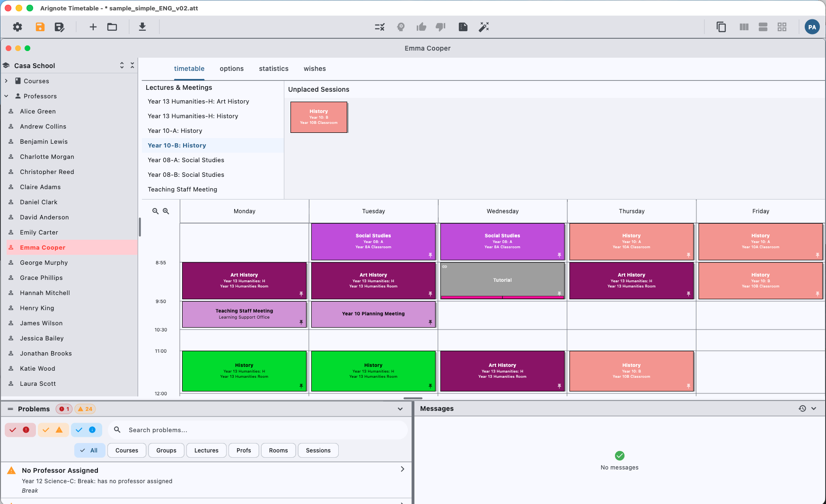Select the unplaced History session card
826x504 pixels.
[x=319, y=117]
